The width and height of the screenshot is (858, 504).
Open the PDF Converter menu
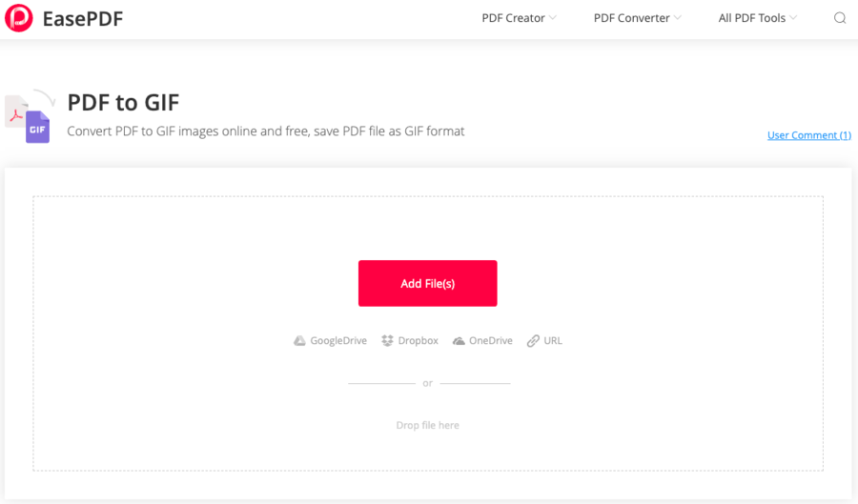coord(631,18)
